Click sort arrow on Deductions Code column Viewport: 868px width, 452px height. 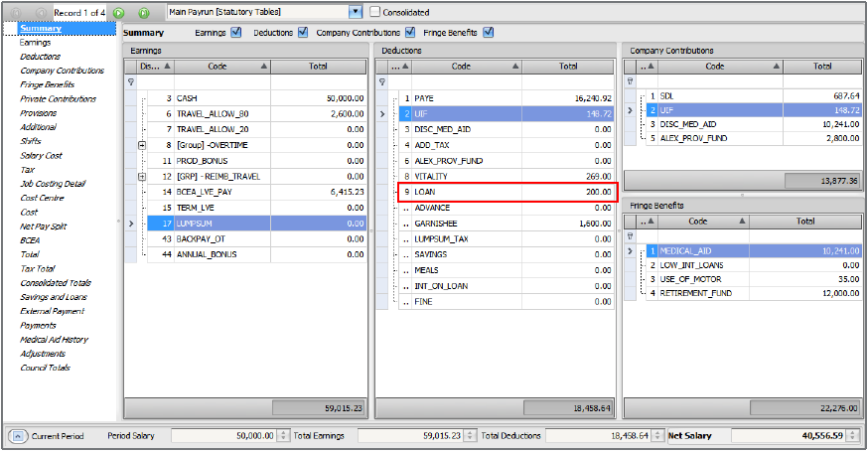(515, 66)
